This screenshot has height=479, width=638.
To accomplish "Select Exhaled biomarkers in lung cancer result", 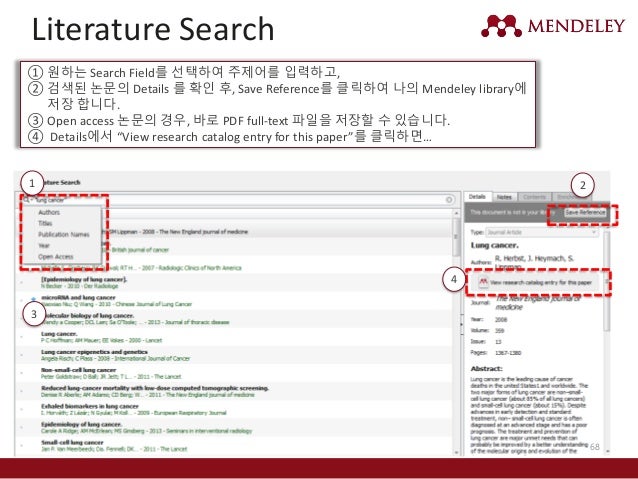I will click(236, 409).
